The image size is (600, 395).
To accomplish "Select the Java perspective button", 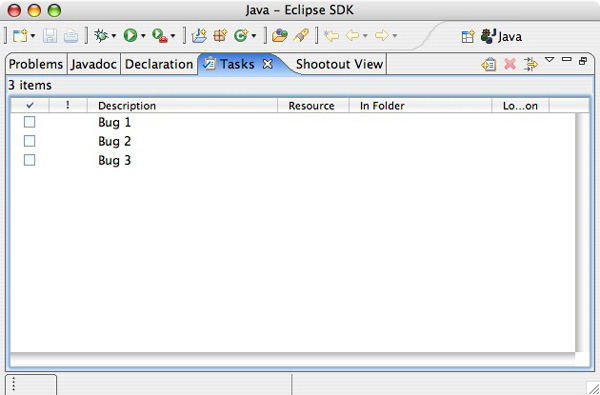I will pyautogui.click(x=501, y=36).
